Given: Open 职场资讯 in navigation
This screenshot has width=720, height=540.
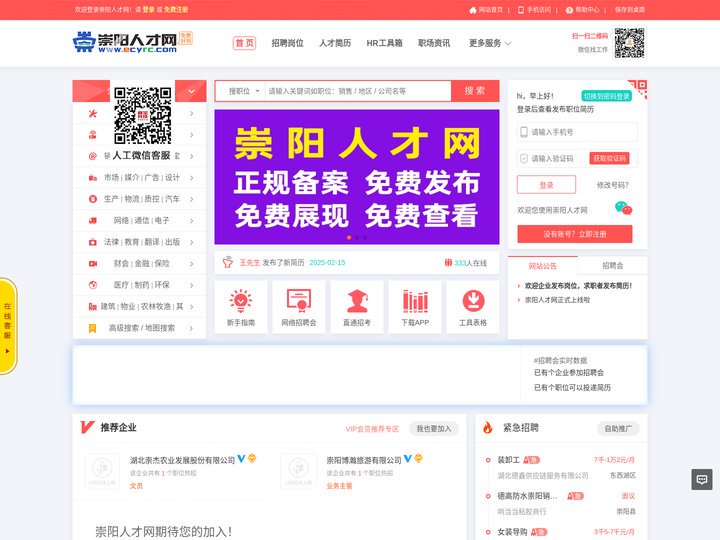Looking at the screenshot, I should (434, 43).
